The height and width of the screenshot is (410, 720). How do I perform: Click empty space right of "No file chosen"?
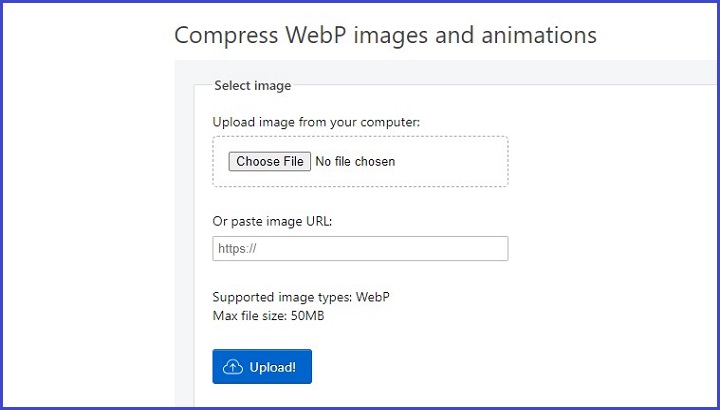coord(450,162)
